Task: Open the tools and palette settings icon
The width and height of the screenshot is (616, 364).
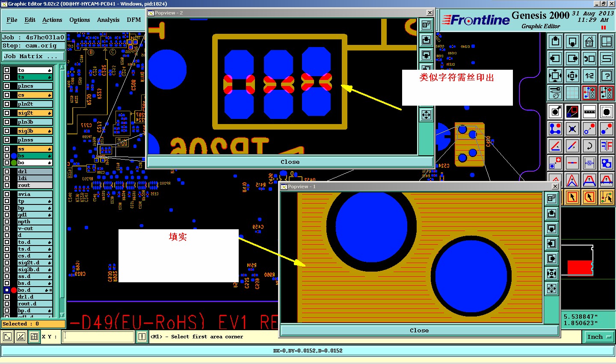Action: [x=555, y=92]
